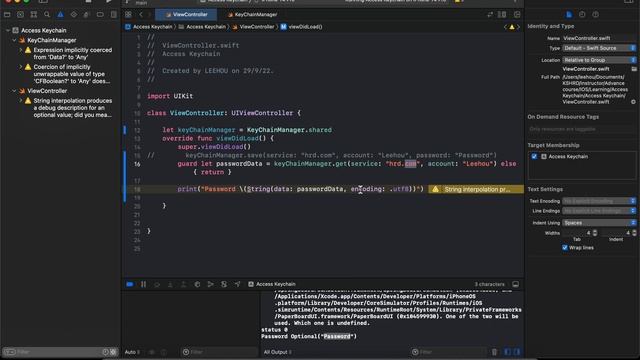The width and height of the screenshot is (640, 360).
Task: Expand the 'Coercion of implicitly unwrappable' warning
Action: tap(21, 67)
